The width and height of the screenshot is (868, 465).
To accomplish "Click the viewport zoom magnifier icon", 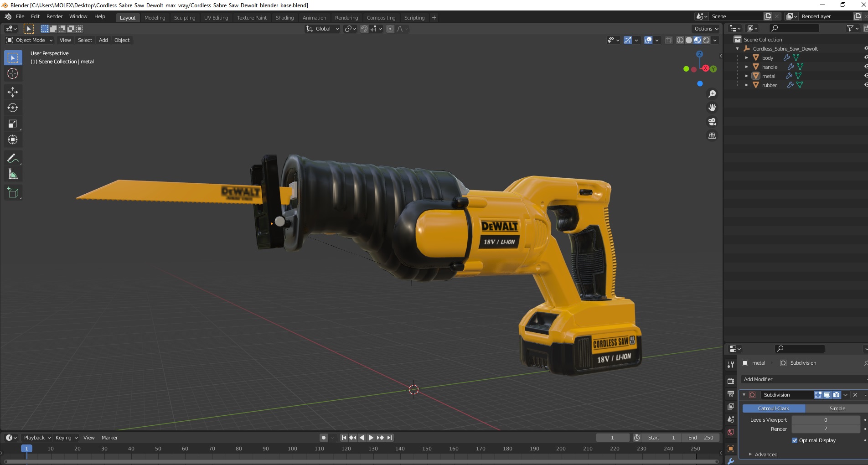I will (x=712, y=94).
